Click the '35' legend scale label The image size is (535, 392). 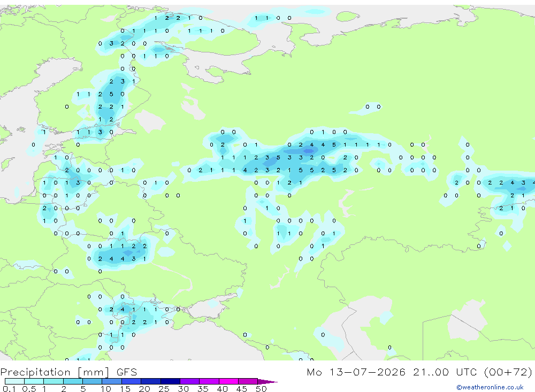coord(203,389)
